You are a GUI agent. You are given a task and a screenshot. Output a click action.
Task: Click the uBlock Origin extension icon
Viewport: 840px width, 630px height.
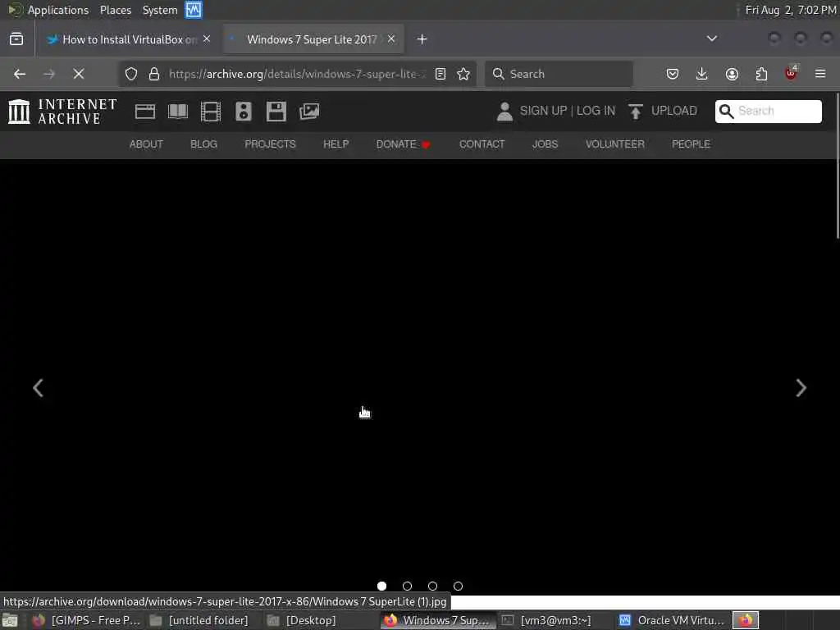point(791,73)
